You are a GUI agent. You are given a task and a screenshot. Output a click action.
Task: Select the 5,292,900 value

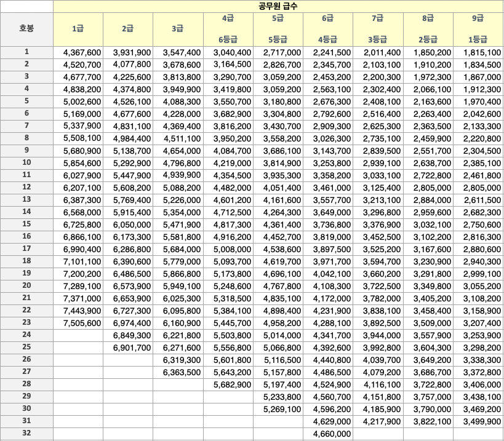132,164
